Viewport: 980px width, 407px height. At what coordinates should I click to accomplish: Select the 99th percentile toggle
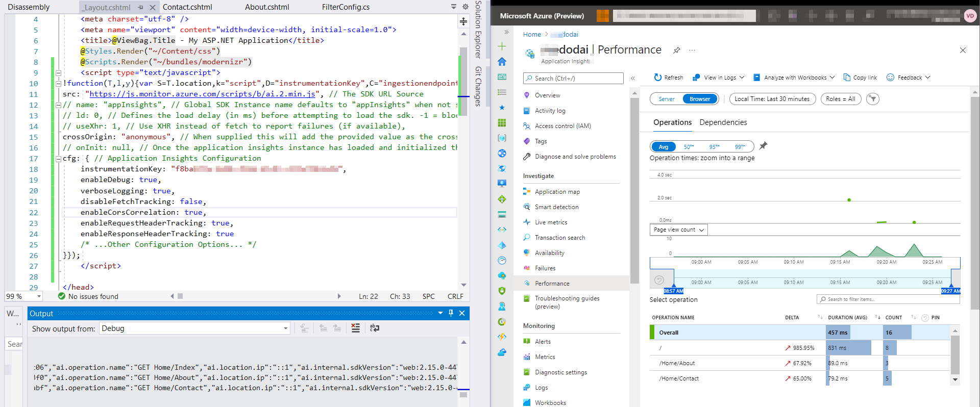(740, 147)
